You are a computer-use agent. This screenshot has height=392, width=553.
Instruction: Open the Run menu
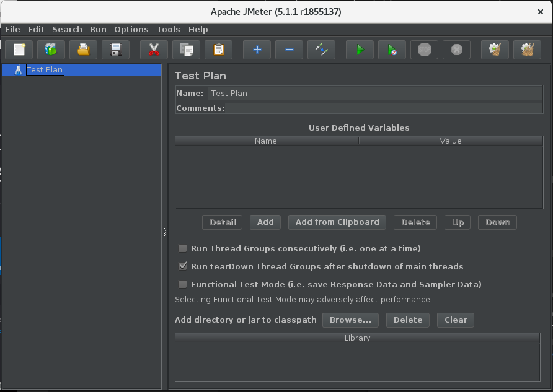(x=98, y=29)
